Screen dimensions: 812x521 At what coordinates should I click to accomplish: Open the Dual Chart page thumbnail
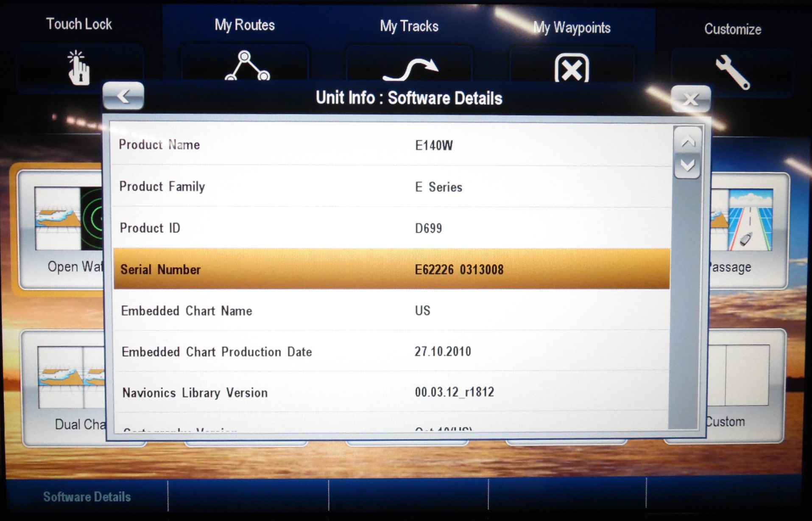click(x=64, y=388)
